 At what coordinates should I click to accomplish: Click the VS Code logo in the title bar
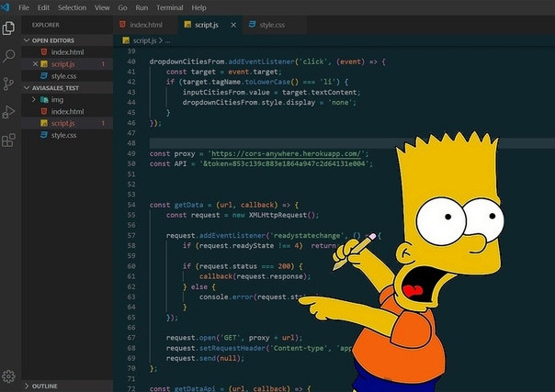(5, 7)
